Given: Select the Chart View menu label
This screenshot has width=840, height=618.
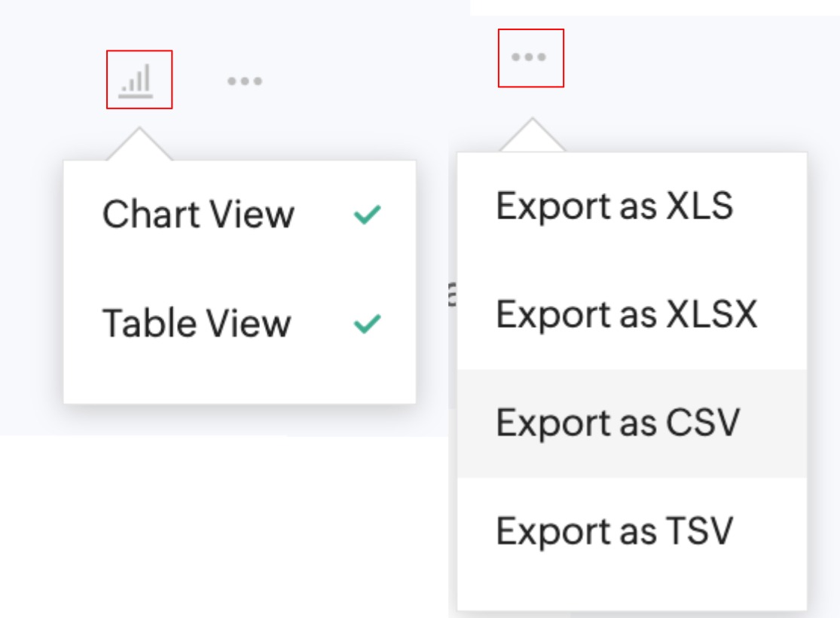Looking at the screenshot, I should (x=198, y=215).
